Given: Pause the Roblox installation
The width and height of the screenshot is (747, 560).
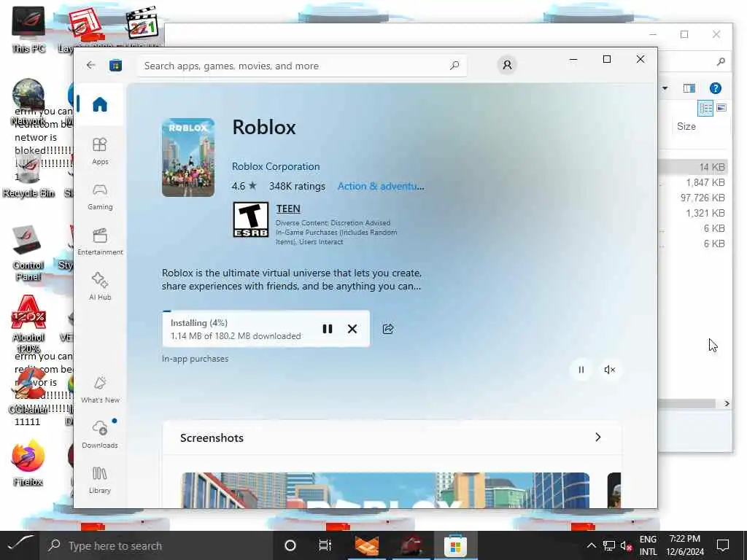Looking at the screenshot, I should click(x=328, y=329).
